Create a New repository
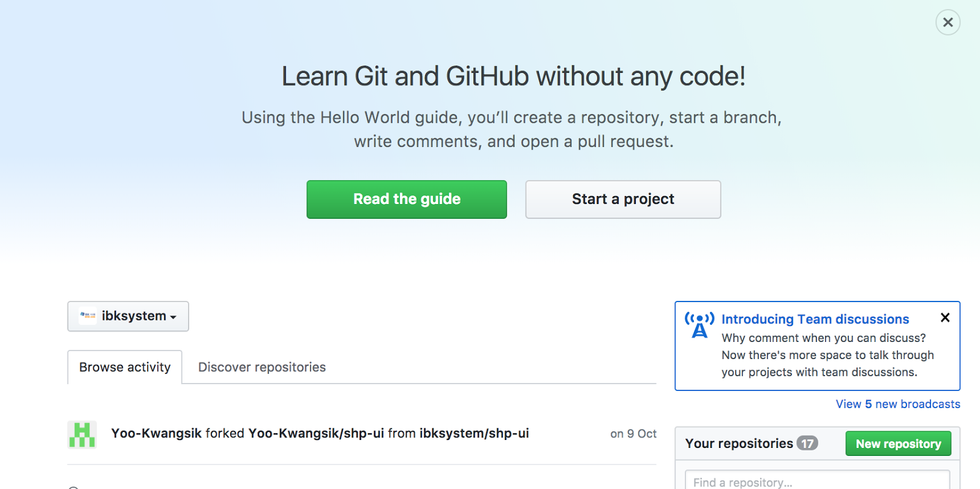This screenshot has height=489, width=980. (x=898, y=444)
